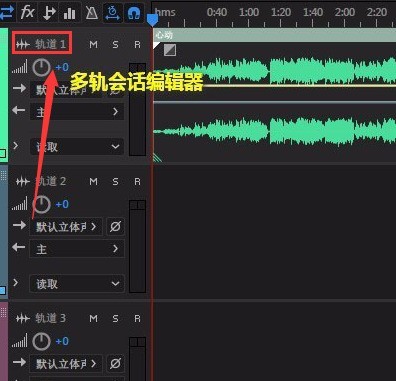396x381 pixels.
Task: Open 读取 automation mode dropdown on 轨道 2
Action: [77, 284]
